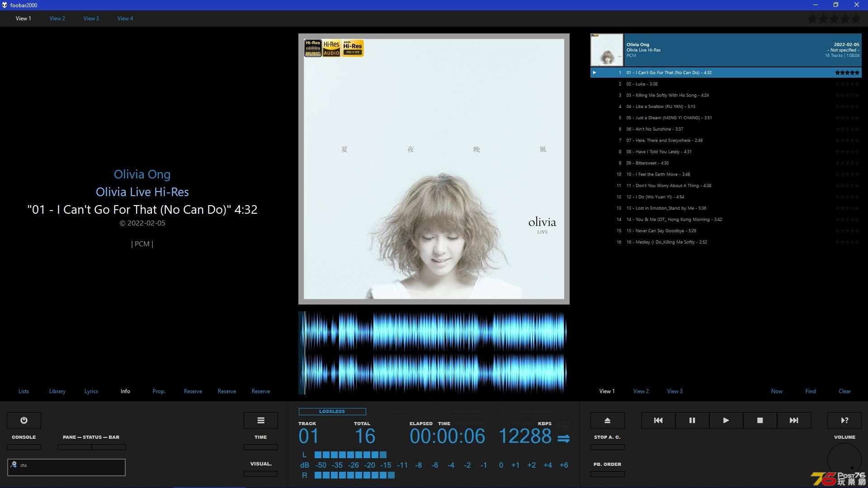Toggle the PANE left indicator bar

tap(75, 447)
